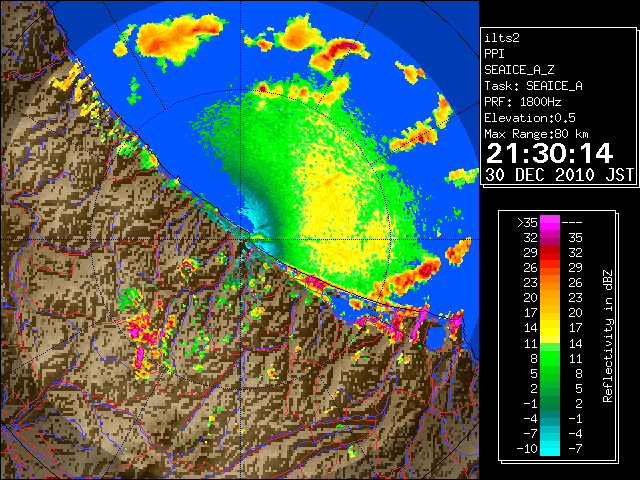Click the radar name ilts2
640x480 pixels.
click(502, 38)
